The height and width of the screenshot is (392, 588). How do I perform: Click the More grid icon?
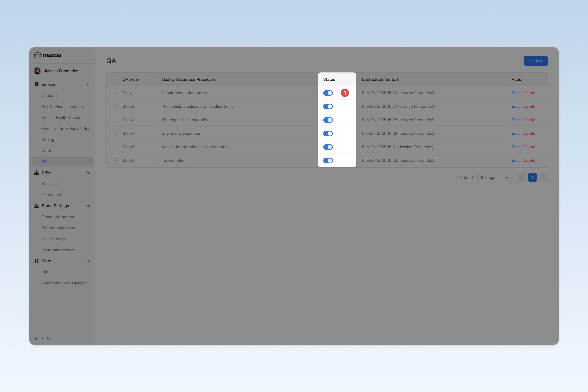[x=36, y=261]
